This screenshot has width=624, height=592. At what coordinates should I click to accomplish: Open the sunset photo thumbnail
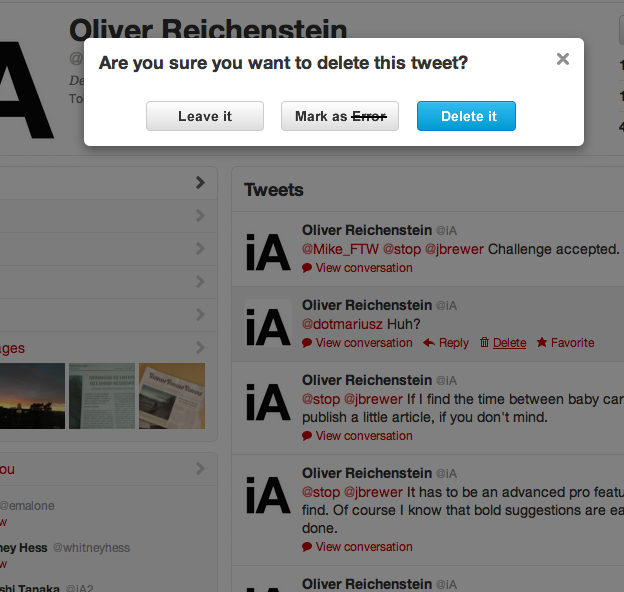[x=32, y=396]
